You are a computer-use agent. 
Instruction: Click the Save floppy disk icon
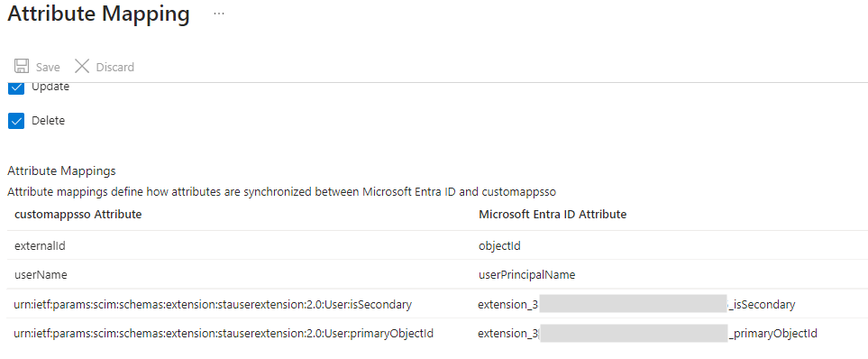22,67
